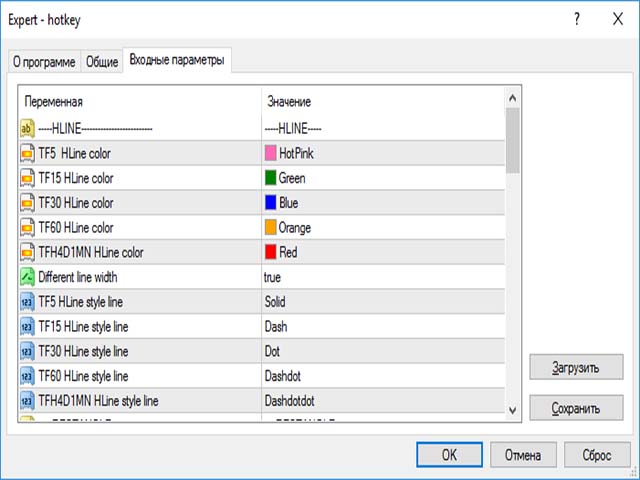Click the Red swatch for TFH4D1MN
Screen dimensions: 640x480
click(x=270, y=253)
